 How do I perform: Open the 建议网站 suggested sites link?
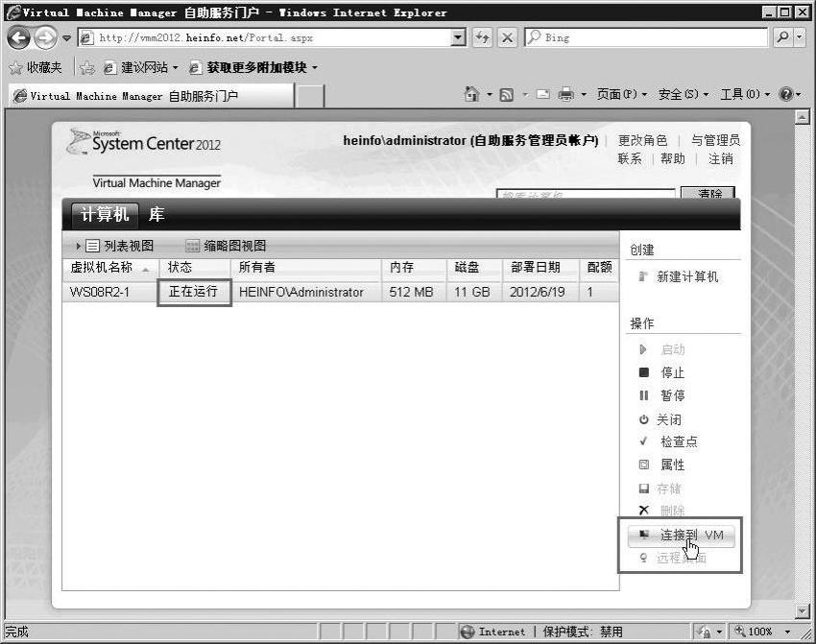(140, 67)
